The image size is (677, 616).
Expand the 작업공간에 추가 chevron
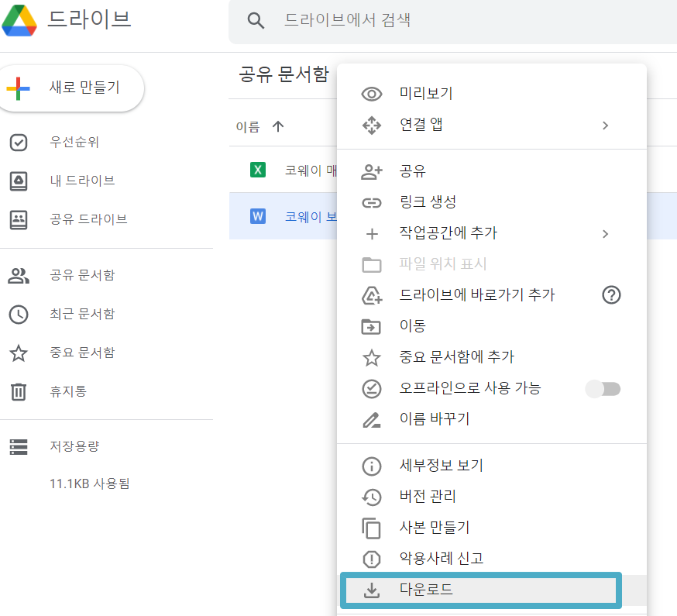(605, 234)
